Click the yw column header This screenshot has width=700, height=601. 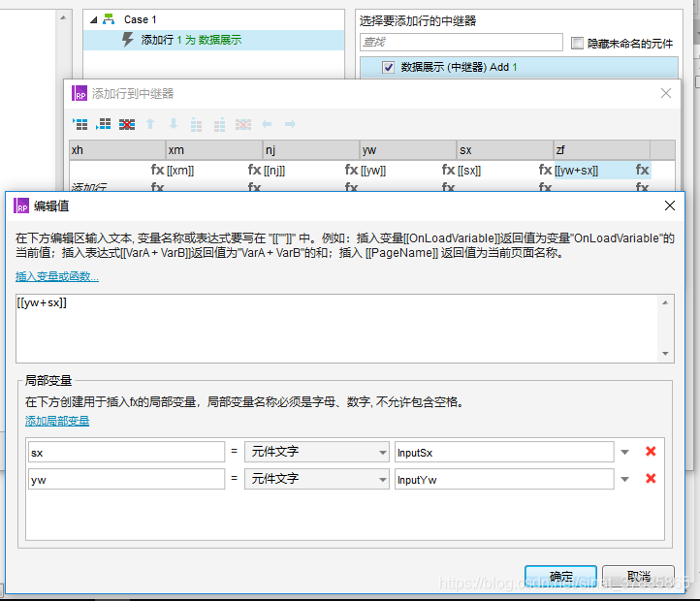408,150
